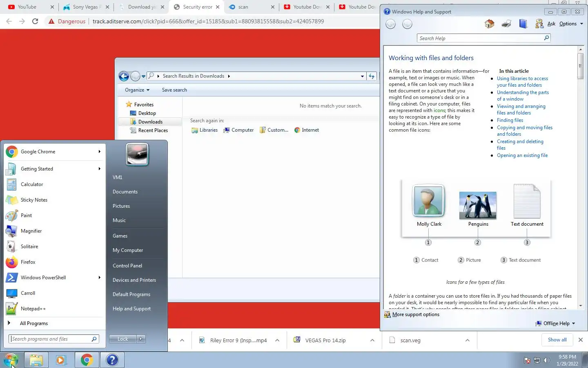
Task: Click the Lock button
Action: tap(122, 339)
